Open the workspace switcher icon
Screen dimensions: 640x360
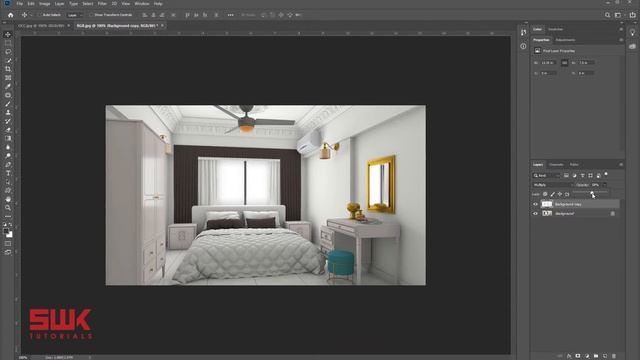pyautogui.click(x=618, y=15)
